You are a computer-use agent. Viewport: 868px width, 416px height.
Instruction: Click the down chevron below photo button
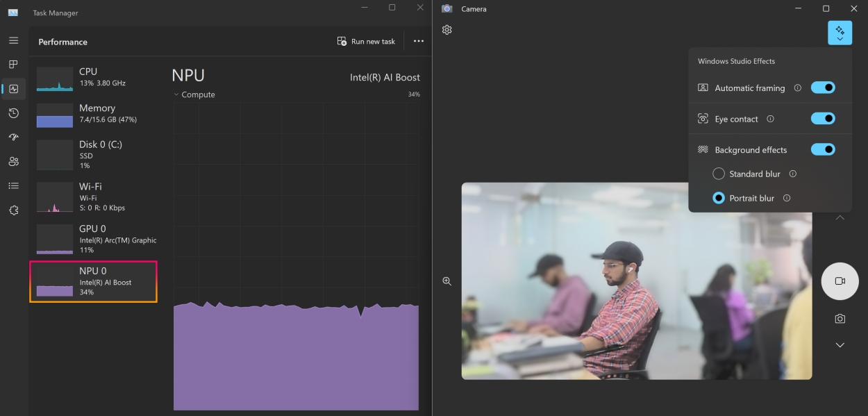coord(840,345)
